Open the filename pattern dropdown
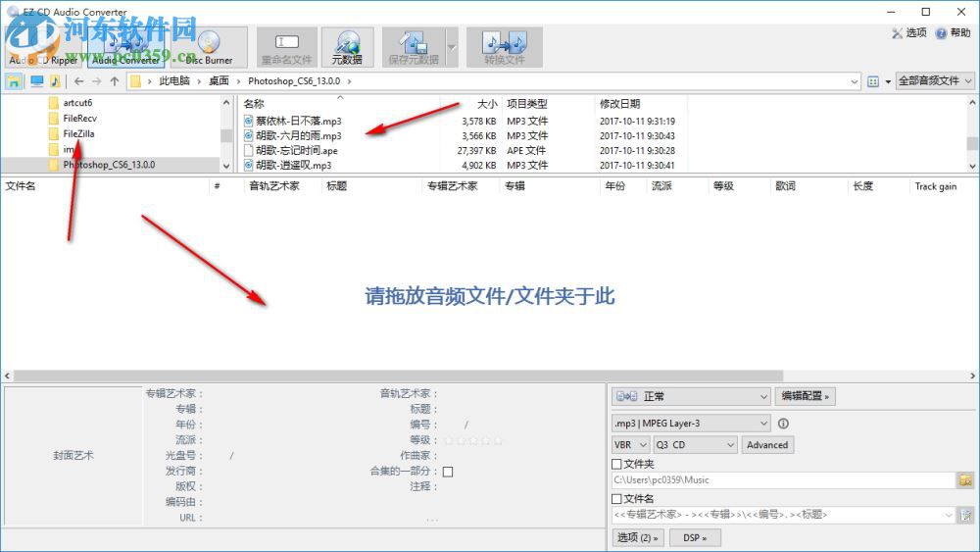This screenshot has width=980, height=552. point(948,515)
